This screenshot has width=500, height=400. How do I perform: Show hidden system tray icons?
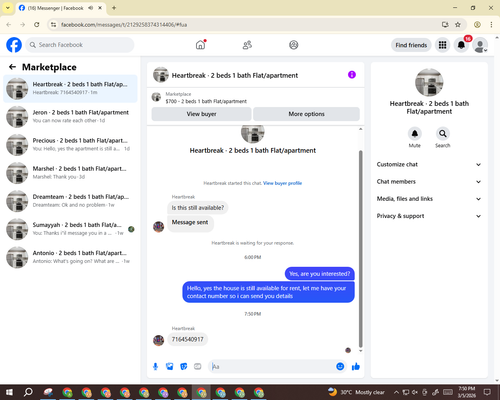pyautogui.click(x=396, y=392)
